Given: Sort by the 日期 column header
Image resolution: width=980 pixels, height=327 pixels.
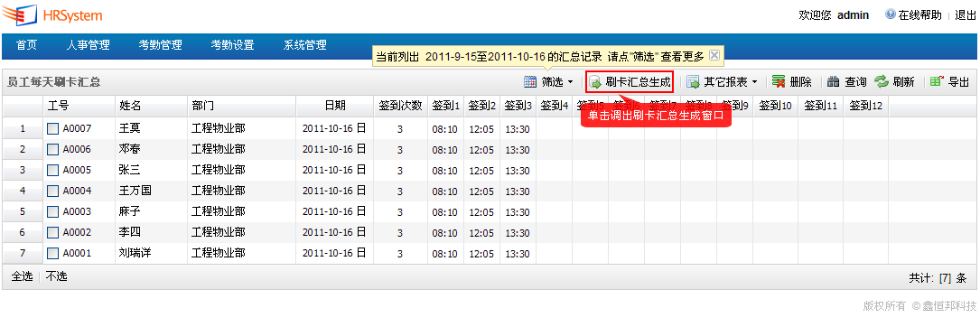Looking at the screenshot, I should 335,106.
